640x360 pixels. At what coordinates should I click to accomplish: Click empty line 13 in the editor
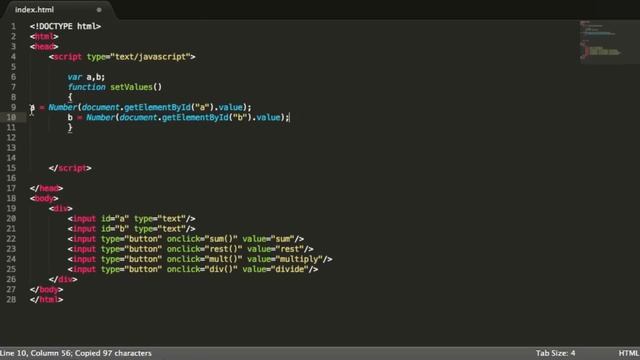[302, 148]
